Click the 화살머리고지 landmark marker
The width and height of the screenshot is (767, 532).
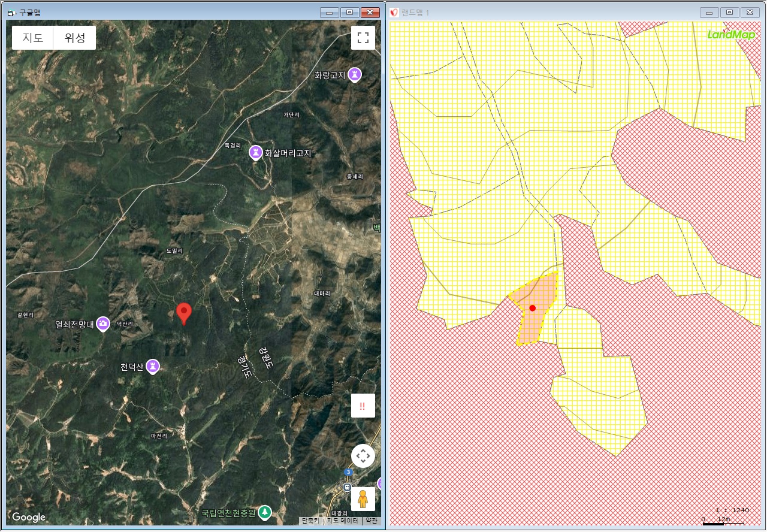click(x=256, y=153)
